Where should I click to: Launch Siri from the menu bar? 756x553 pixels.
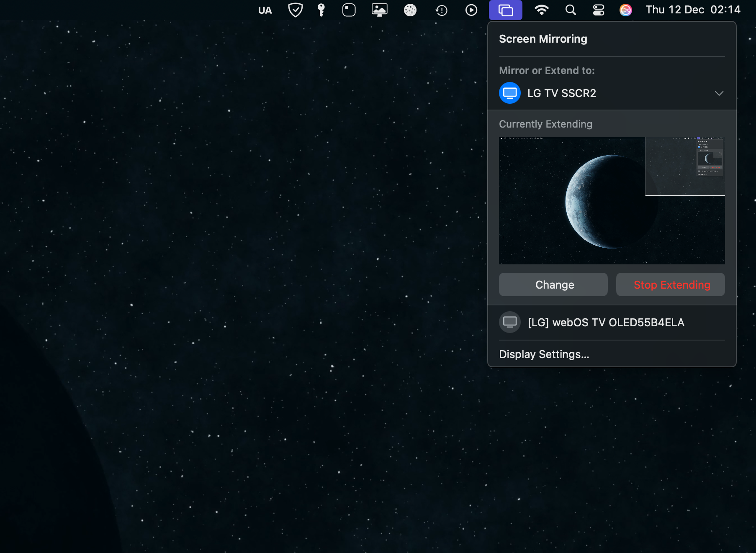click(x=625, y=10)
